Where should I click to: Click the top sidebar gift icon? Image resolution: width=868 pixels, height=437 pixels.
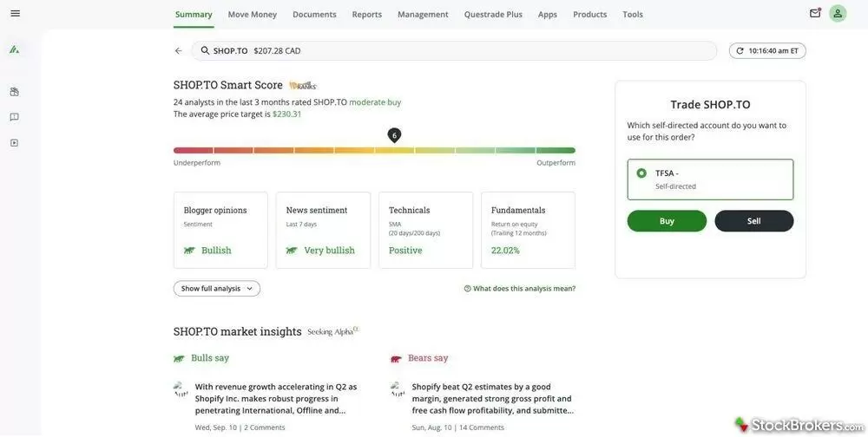pyautogui.click(x=15, y=92)
